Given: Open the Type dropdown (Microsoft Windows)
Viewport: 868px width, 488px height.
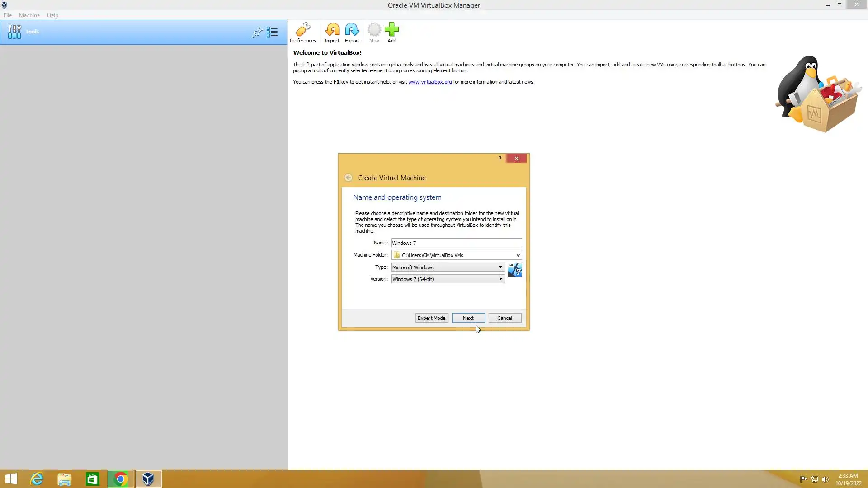Looking at the screenshot, I should tap(448, 267).
